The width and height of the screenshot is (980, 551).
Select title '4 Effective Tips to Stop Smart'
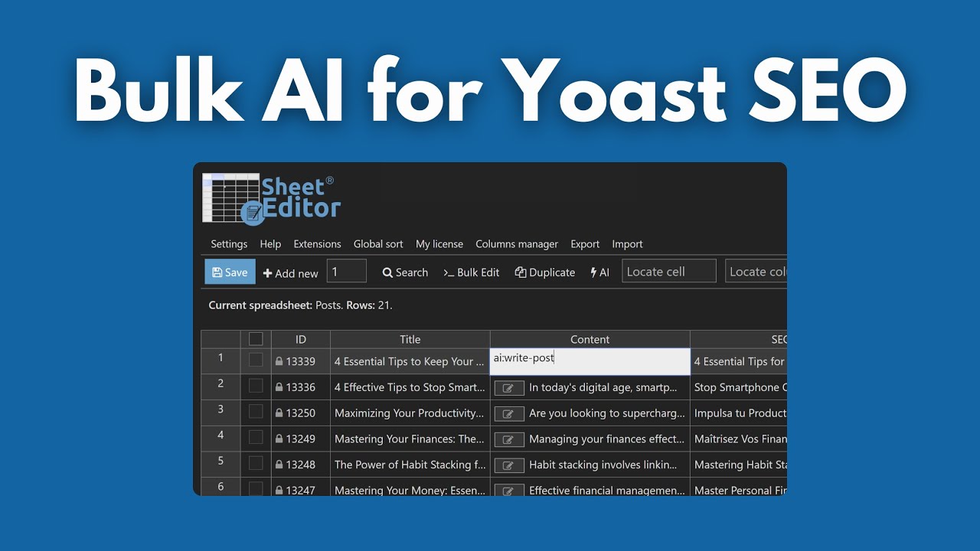(x=410, y=387)
